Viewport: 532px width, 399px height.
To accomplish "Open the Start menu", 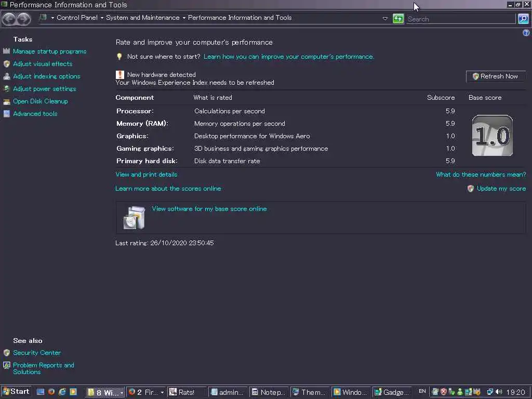I will (x=16, y=392).
